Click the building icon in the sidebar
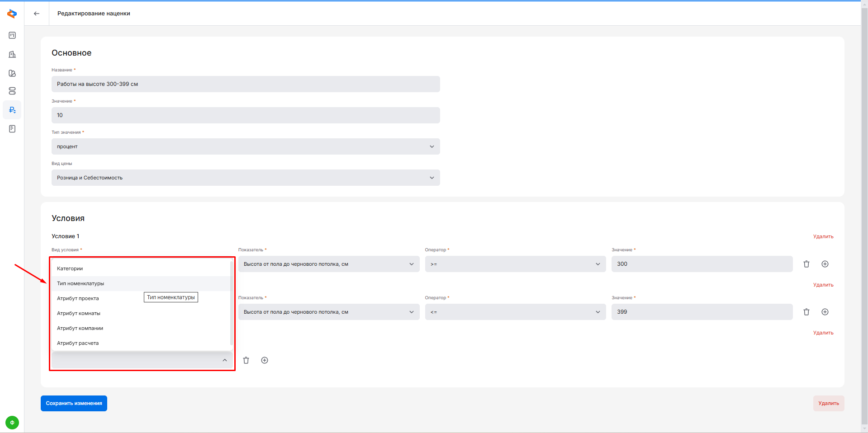This screenshot has height=433, width=868. [x=12, y=54]
